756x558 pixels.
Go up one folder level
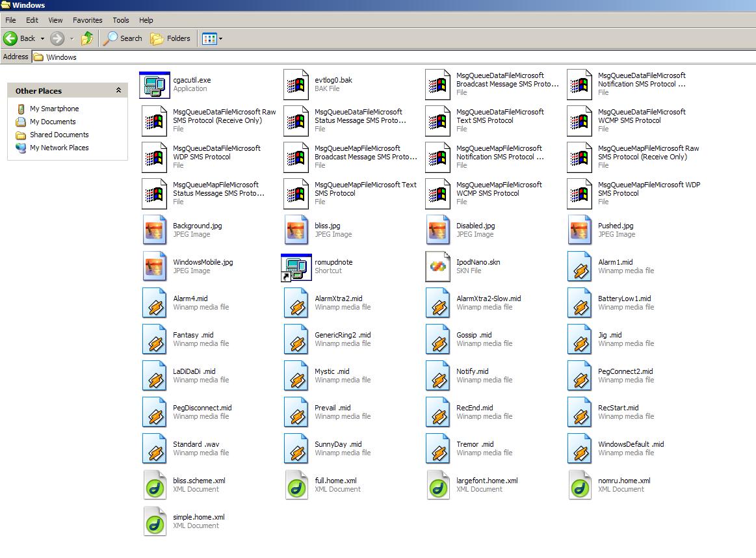point(87,38)
